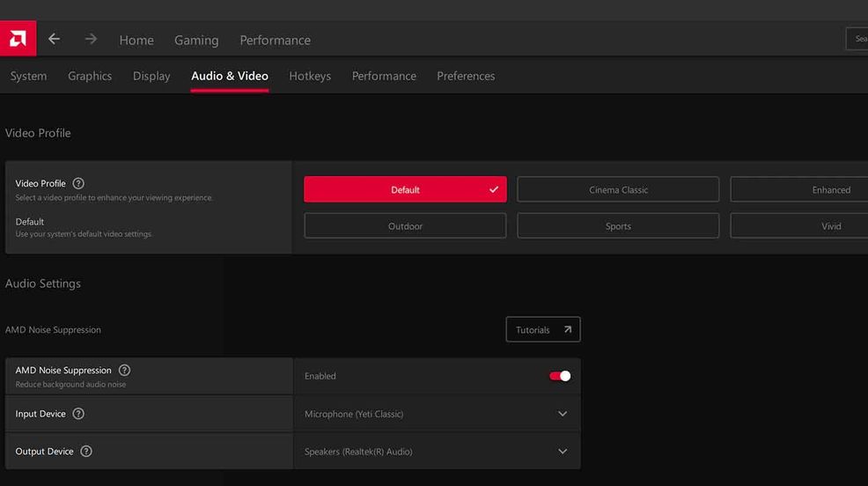Click the search field at top right
Viewport: 868px width, 486px height.
click(x=857, y=39)
